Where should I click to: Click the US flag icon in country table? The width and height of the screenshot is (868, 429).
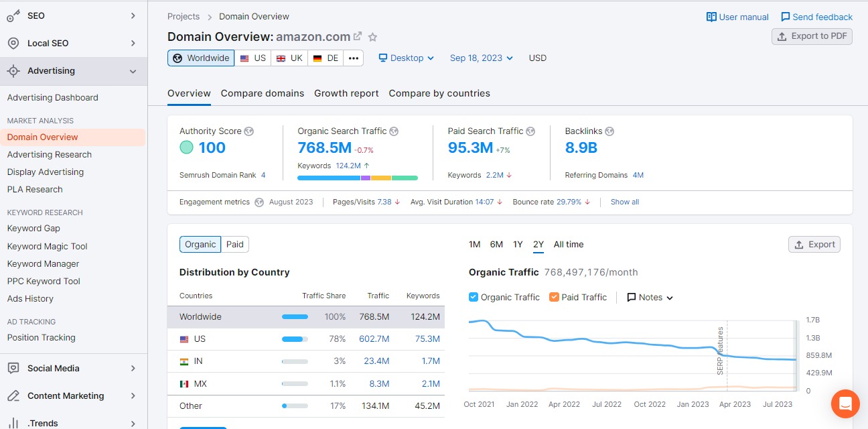click(184, 339)
